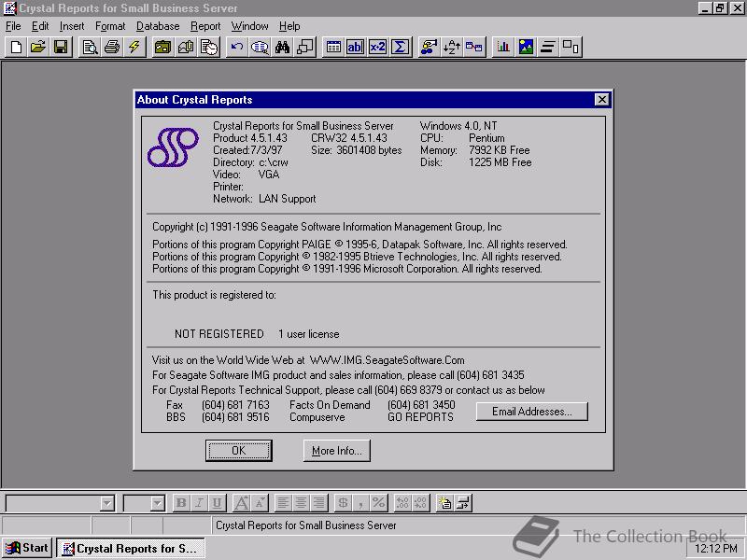747x560 pixels.
Task: Click the Seagate logo in About dialog
Action: point(173,147)
